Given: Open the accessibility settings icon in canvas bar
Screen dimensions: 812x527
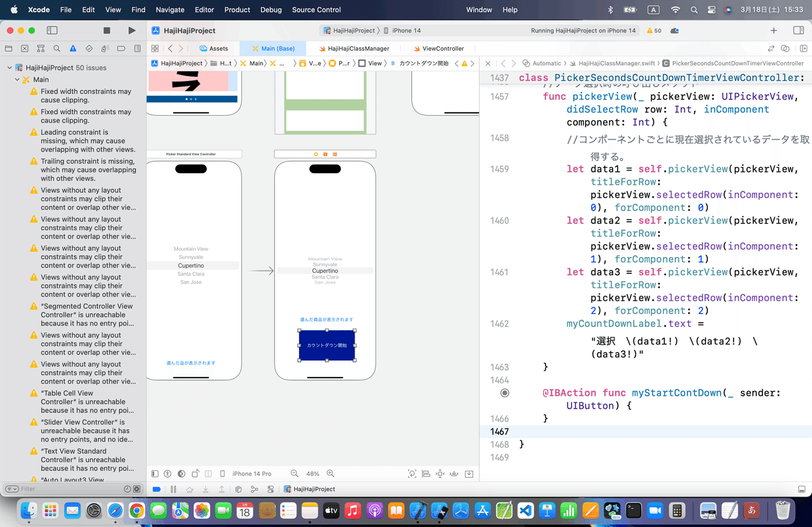Looking at the screenshot, I should click(x=168, y=474).
